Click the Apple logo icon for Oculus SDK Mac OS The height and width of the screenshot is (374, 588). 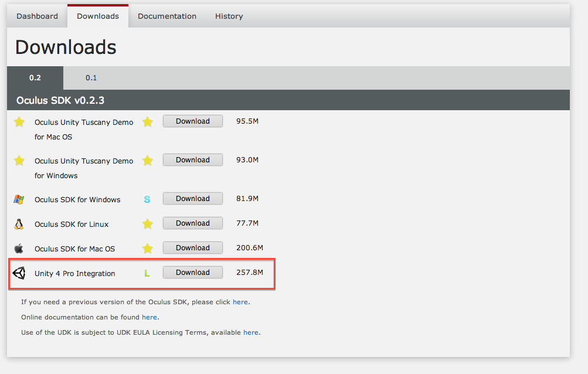coord(19,249)
